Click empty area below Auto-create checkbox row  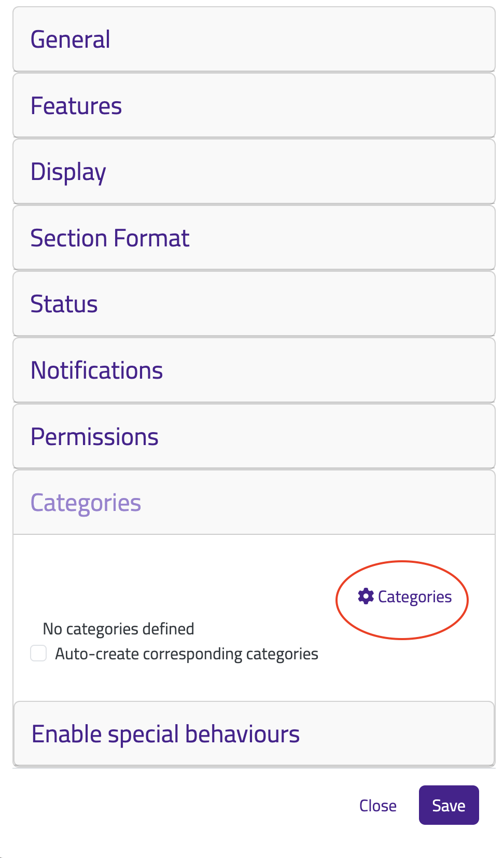pyautogui.click(x=254, y=682)
